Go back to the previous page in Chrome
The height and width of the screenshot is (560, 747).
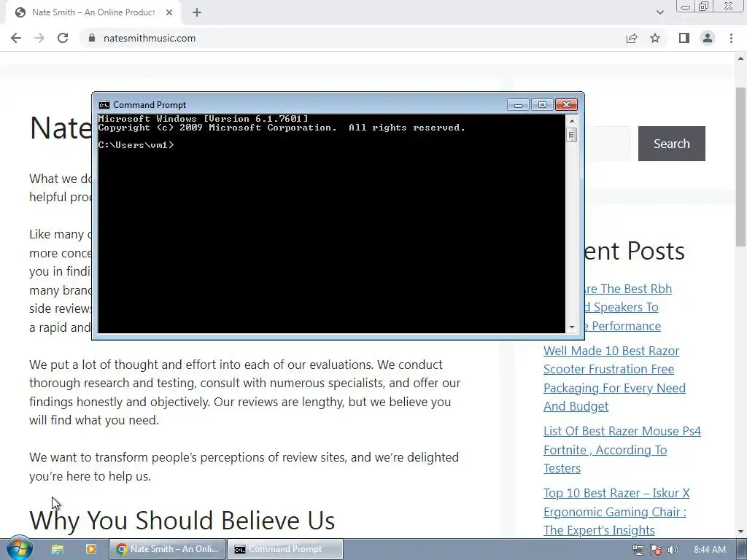point(16,38)
